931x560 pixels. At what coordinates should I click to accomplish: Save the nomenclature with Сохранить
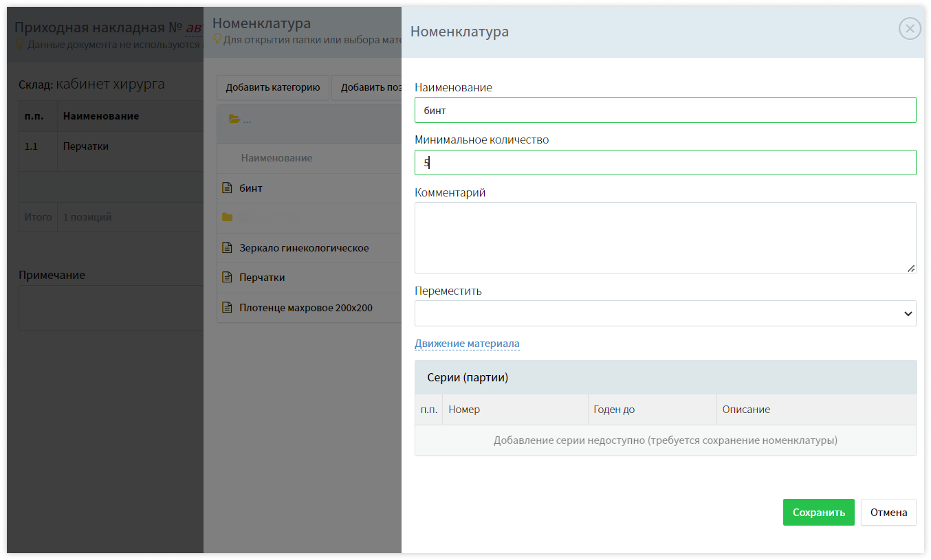point(818,513)
